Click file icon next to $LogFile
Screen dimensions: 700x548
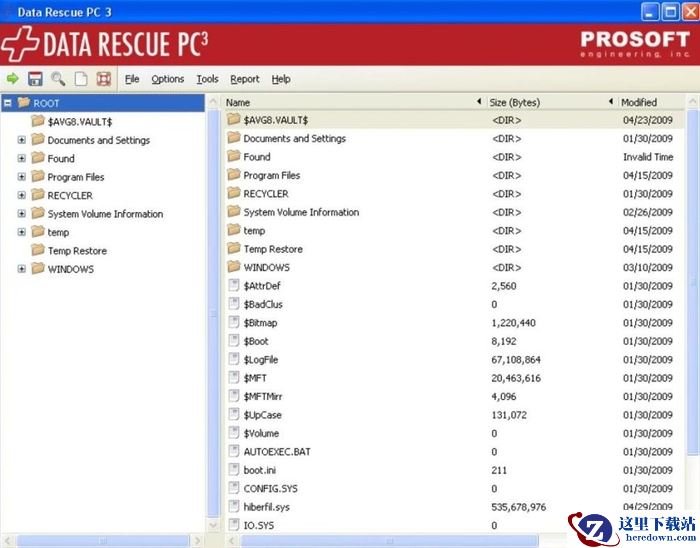coord(233,359)
